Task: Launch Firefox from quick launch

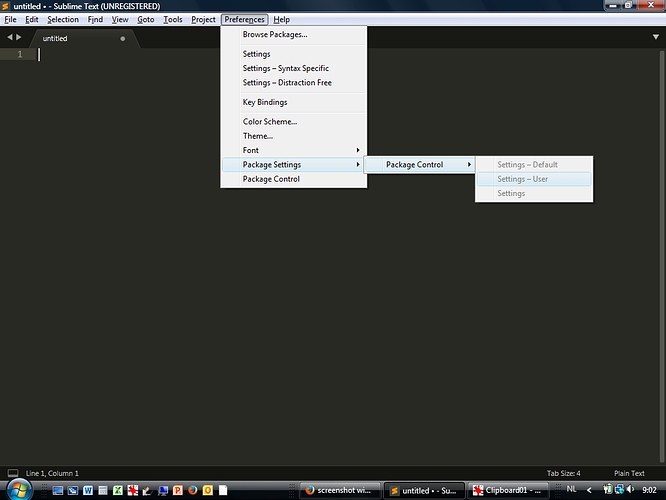Action: coord(193,490)
